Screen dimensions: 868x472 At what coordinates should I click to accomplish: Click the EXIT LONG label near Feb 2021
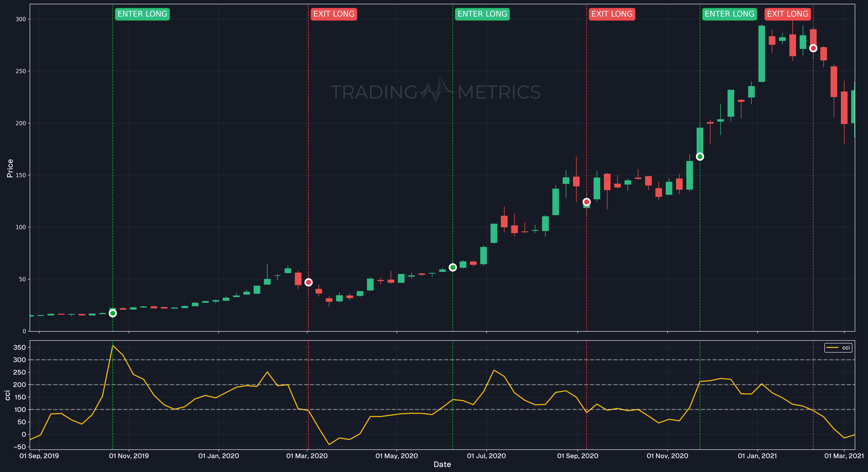(787, 14)
